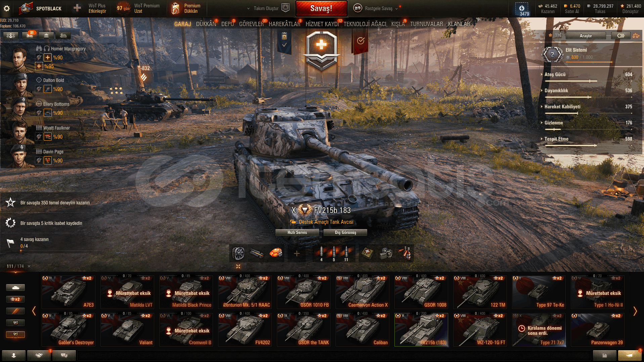Image resolution: width=644 pixels, height=362 pixels.
Task: Open the vehicle statistics chart icon
Action: tap(605, 355)
